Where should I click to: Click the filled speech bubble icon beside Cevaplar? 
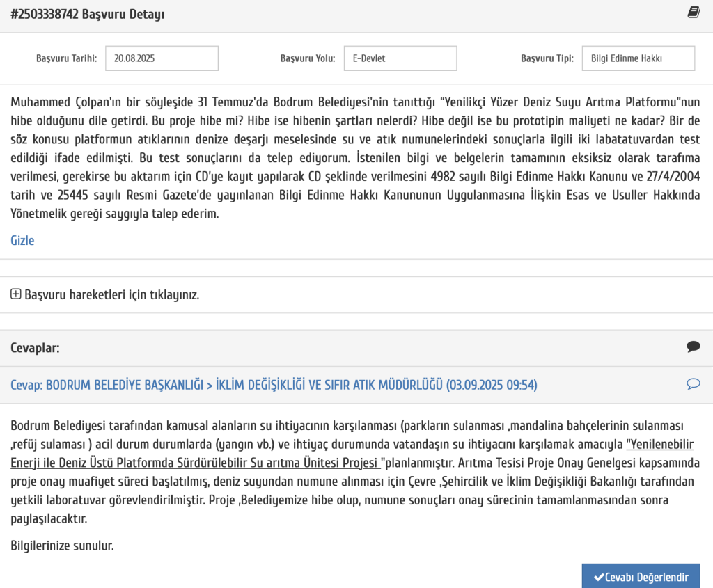pos(694,347)
